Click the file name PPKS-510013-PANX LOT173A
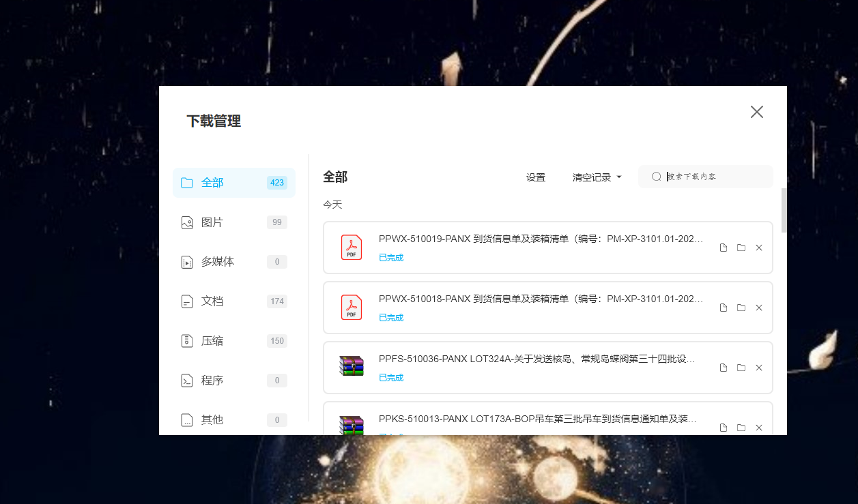This screenshot has height=504, width=858. click(538, 419)
